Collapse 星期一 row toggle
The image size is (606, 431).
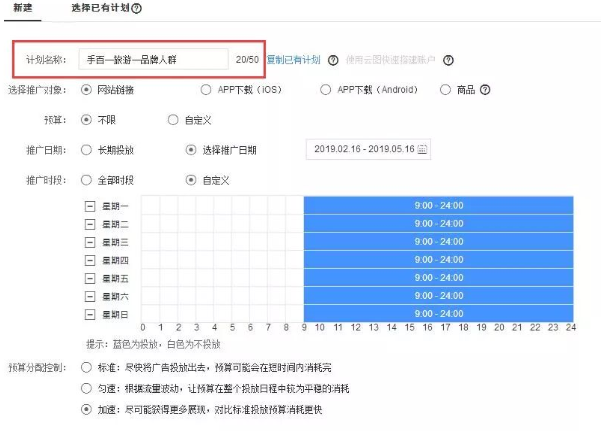coord(90,206)
